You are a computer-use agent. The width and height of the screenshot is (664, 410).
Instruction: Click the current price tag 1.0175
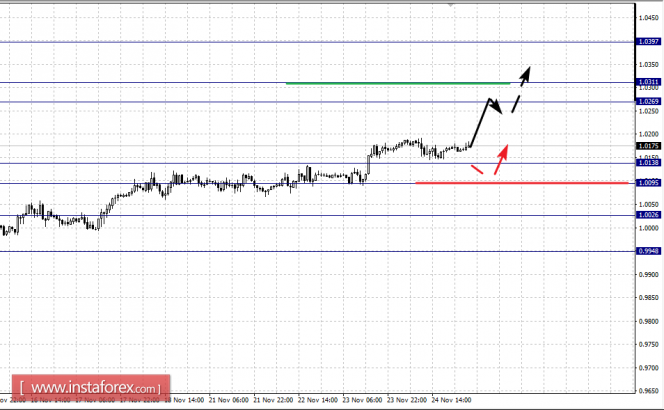(x=648, y=146)
